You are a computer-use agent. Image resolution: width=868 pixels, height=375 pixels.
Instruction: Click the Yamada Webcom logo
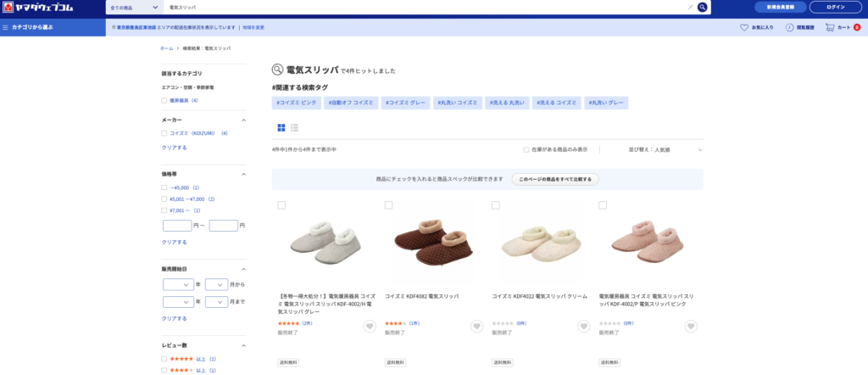[x=37, y=7]
